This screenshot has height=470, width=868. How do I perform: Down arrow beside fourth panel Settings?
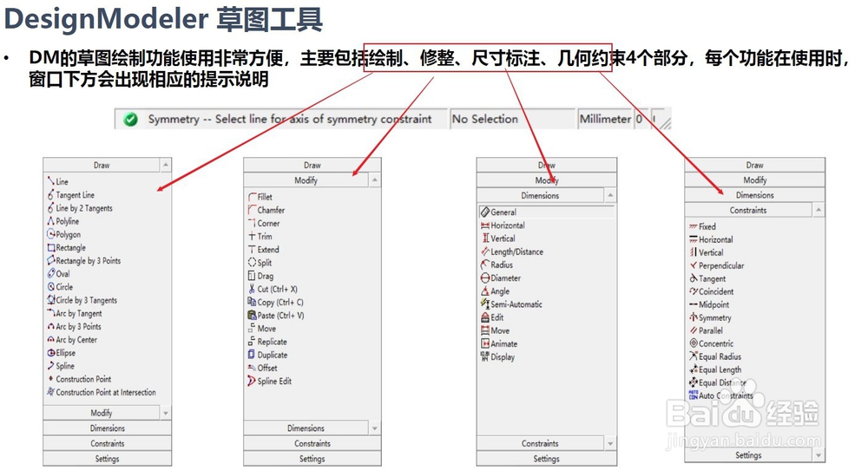pyautogui.click(x=819, y=455)
